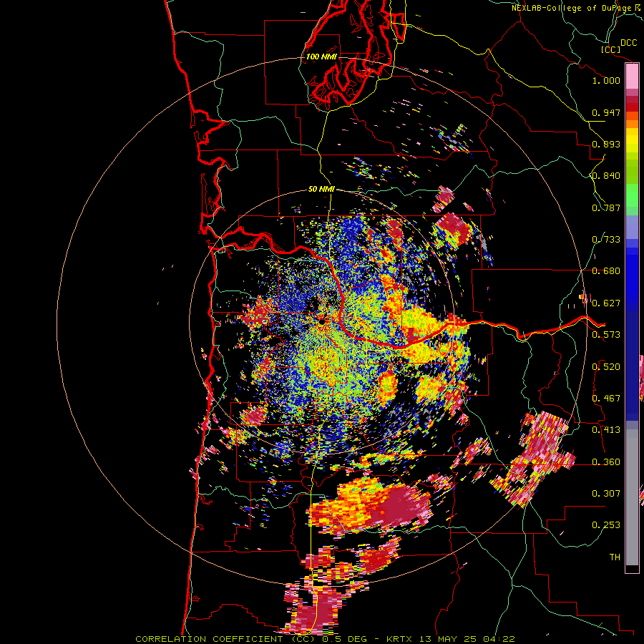Select the 0.253 scale value
Image resolution: width=644 pixels, height=644 pixels.
[x=606, y=525]
